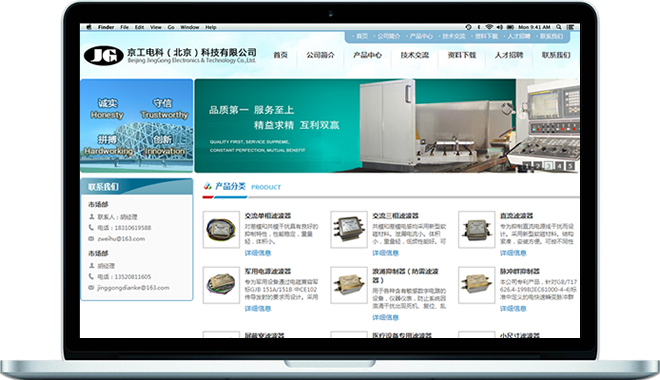This screenshot has width=660, height=380.
Task: Click the envelope icon beside zweihu@163.com
Action: (x=91, y=239)
